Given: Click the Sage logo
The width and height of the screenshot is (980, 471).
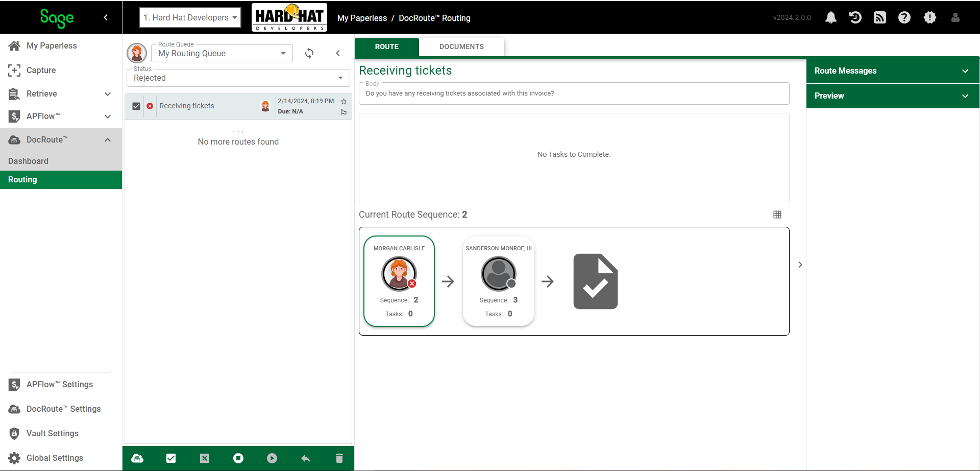Looking at the screenshot, I should (x=57, y=18).
